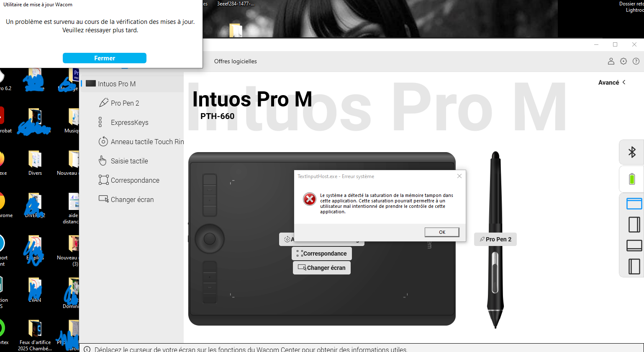644x352 pixels.
Task: Open the Nouveau (3) desktop folder
Action: (x=69, y=251)
